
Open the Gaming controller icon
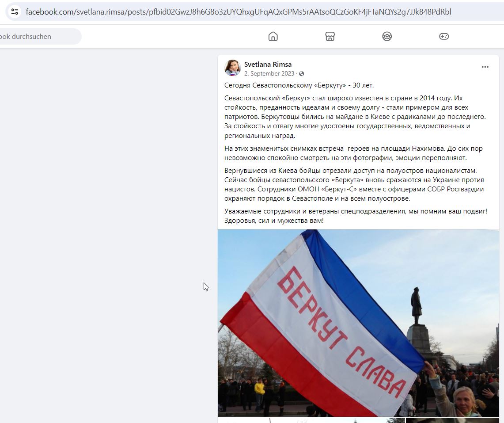click(x=444, y=36)
